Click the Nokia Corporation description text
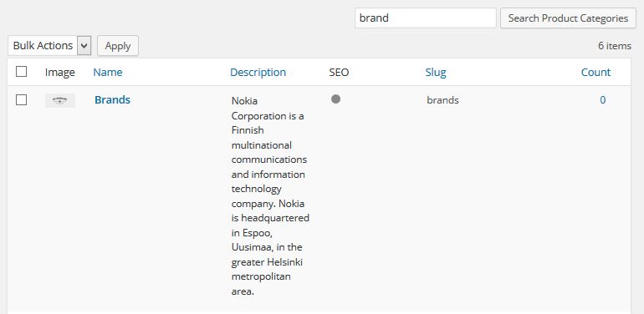644x314 pixels. (270, 196)
